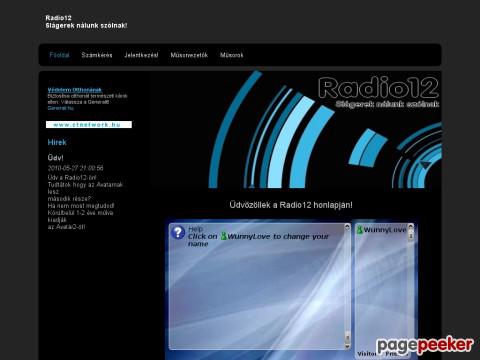Click the Radio12 site title in the header
The image size is (480, 360).
point(58,18)
